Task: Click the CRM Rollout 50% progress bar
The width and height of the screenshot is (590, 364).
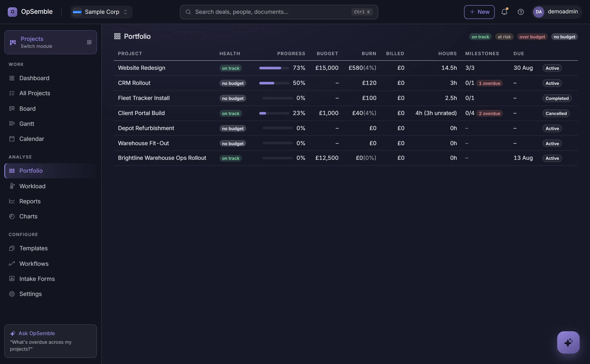Action: click(274, 83)
